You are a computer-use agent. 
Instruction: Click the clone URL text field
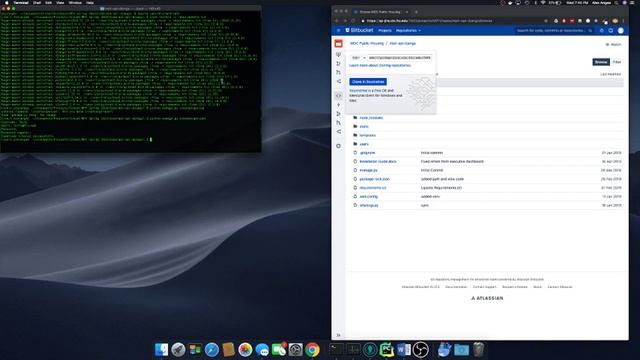399,58
